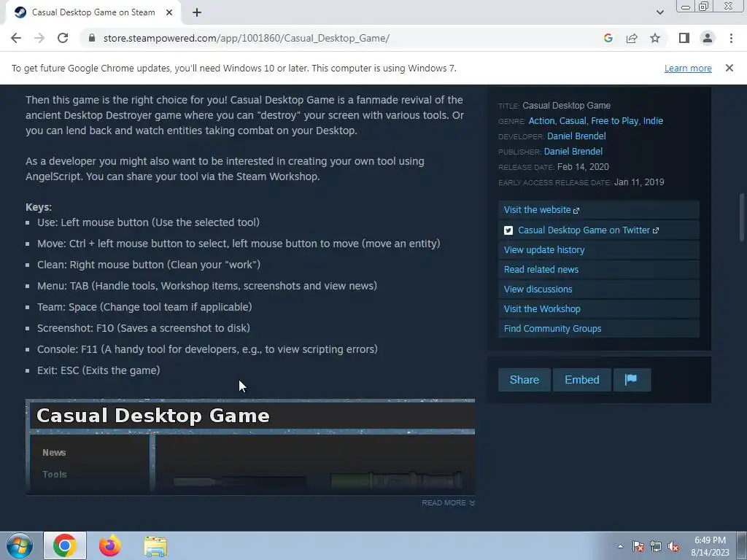Click the network tray icon
The width and height of the screenshot is (747, 560).
656,546
